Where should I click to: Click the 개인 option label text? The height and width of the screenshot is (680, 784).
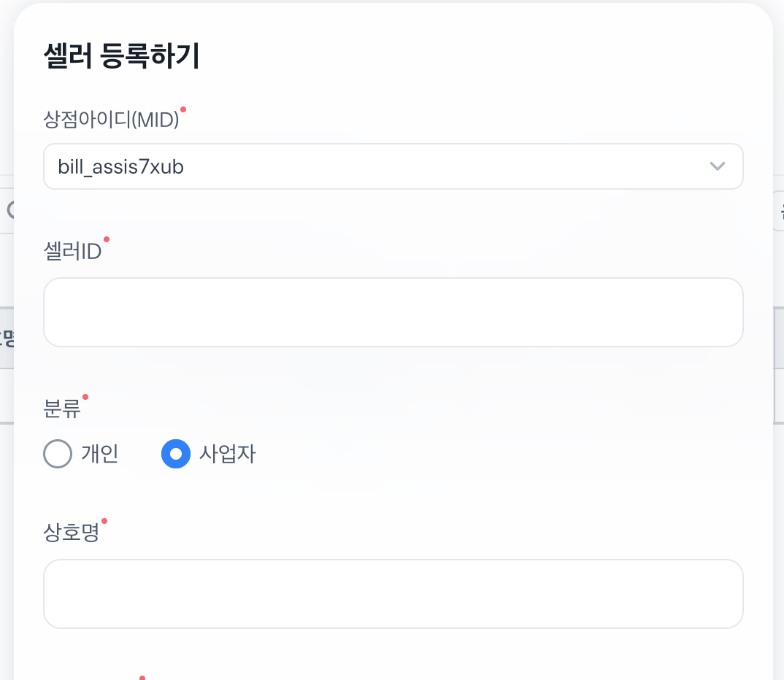100,455
